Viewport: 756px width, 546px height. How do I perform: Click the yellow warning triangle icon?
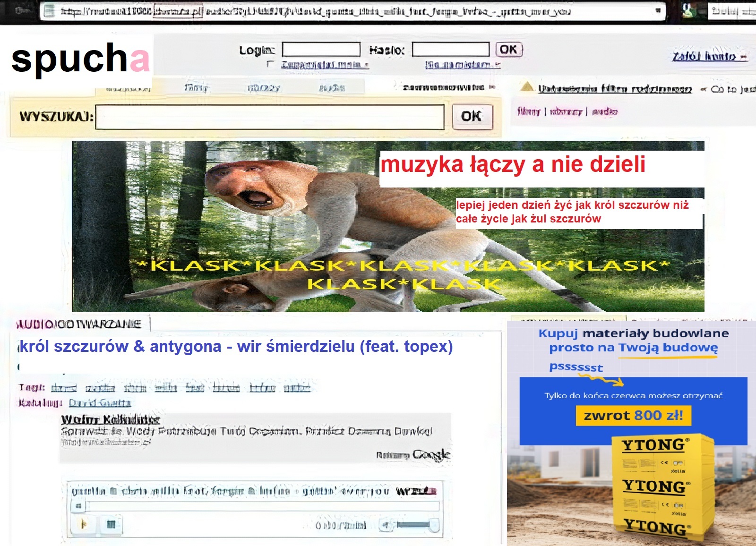(x=527, y=87)
